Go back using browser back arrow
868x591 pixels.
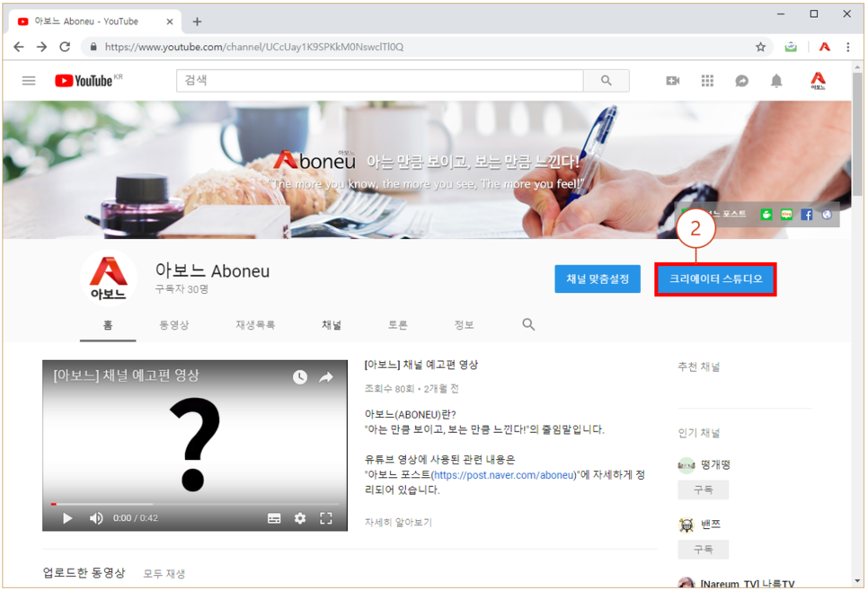(x=19, y=47)
